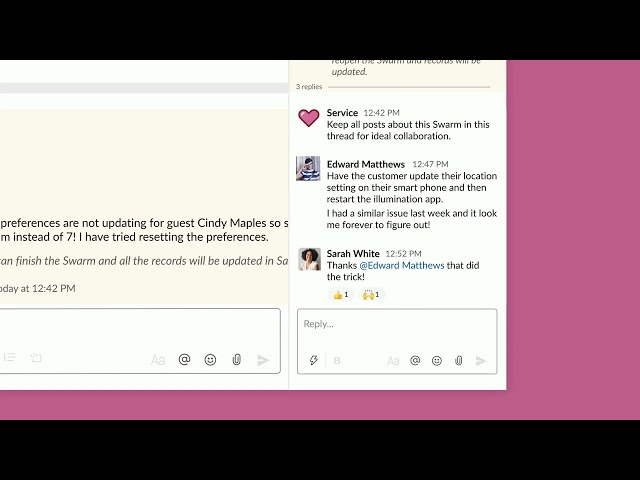Click the code block icon in main composer
Screen dimensions: 640x480
point(36,357)
